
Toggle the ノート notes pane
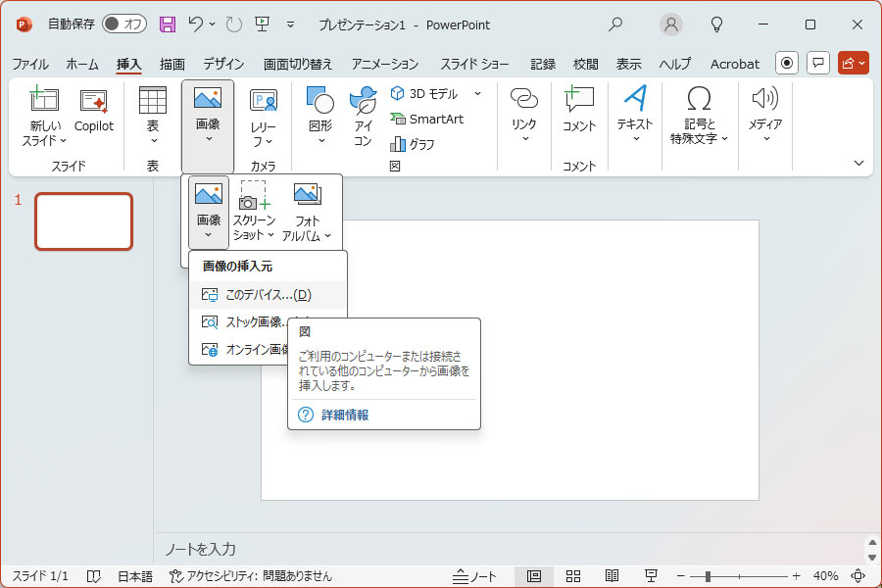click(x=474, y=576)
